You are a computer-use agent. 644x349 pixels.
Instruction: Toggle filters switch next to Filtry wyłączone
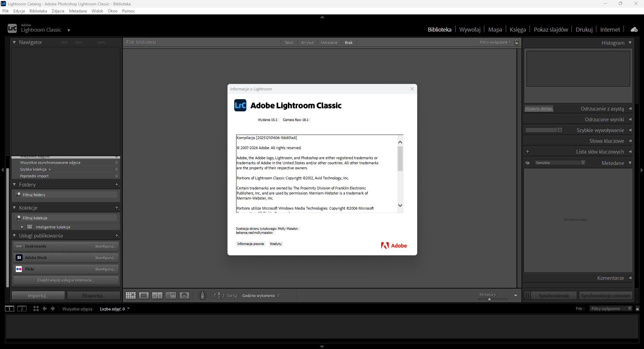click(637, 309)
